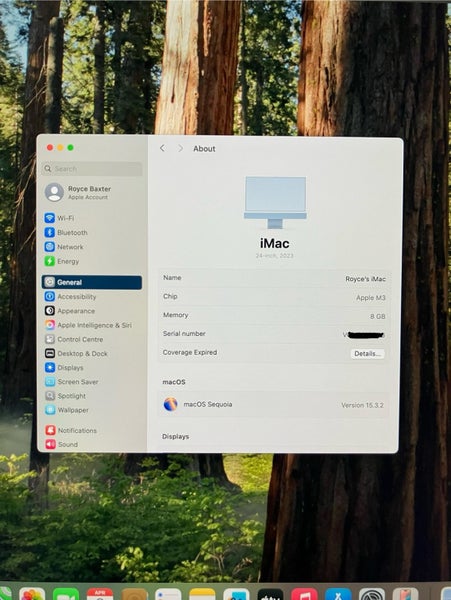451x600 pixels.
Task: Open Accessibility settings
Action: [x=70, y=296]
